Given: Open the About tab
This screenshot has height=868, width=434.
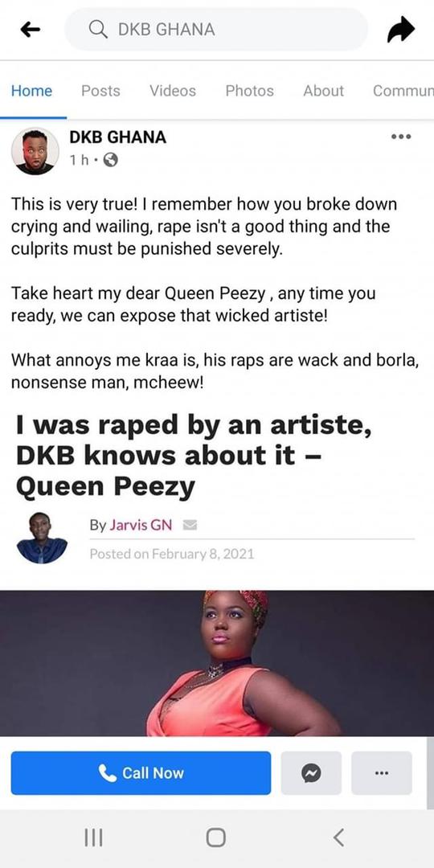Looking at the screenshot, I should pos(323,91).
